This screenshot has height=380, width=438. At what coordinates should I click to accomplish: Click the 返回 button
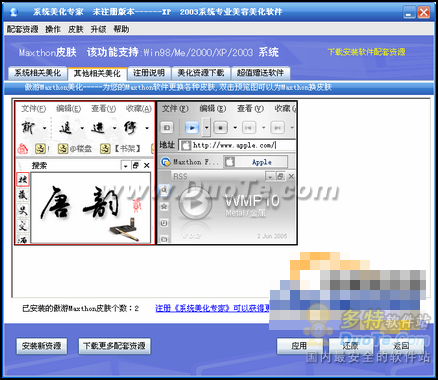pyautogui.click(x=401, y=346)
